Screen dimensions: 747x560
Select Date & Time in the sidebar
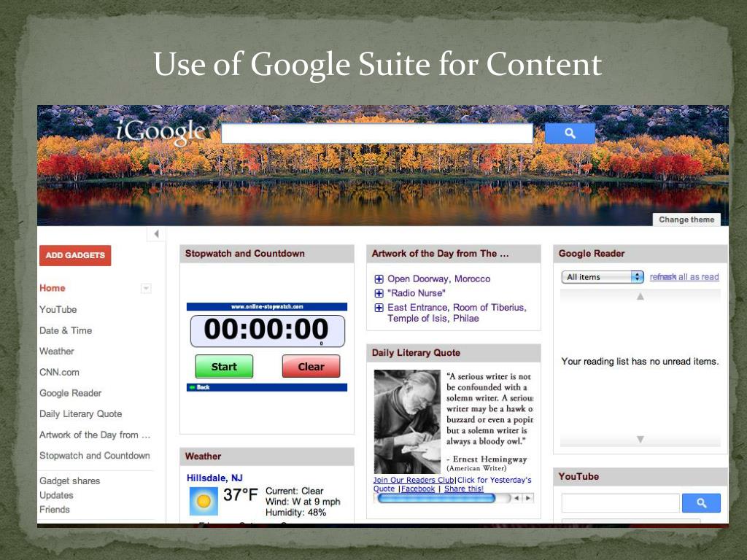click(x=66, y=330)
